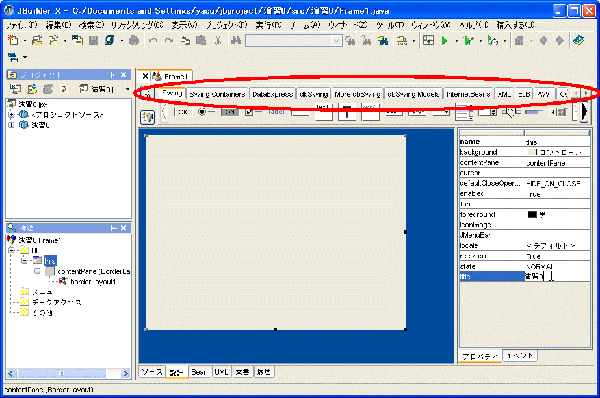Open the UML view tab

tap(221, 372)
